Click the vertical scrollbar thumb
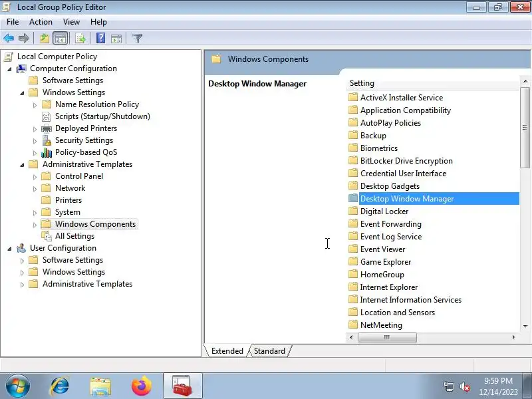This screenshot has height=399, width=532. 525,127
